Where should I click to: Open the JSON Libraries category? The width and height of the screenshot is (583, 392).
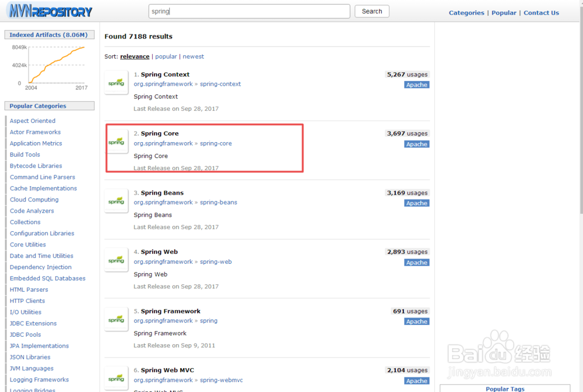(x=30, y=357)
